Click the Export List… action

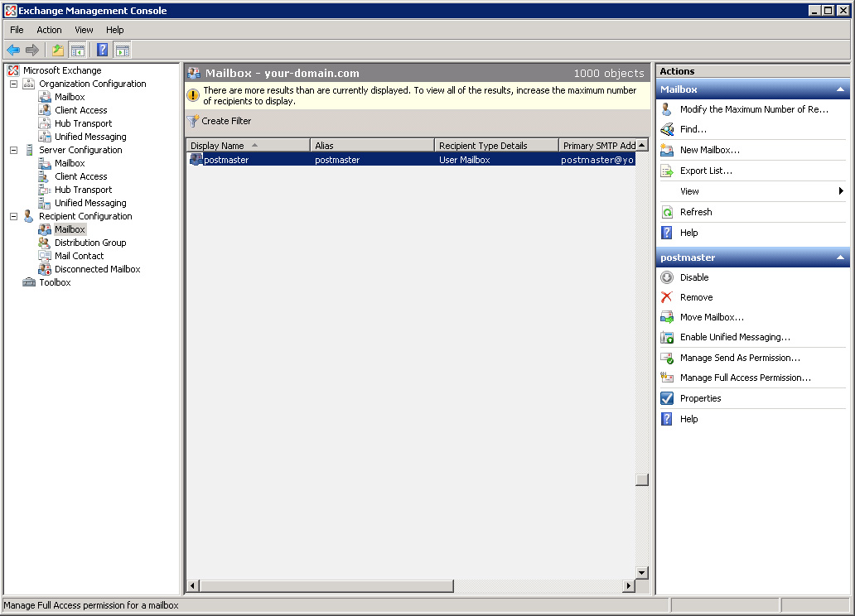click(706, 171)
